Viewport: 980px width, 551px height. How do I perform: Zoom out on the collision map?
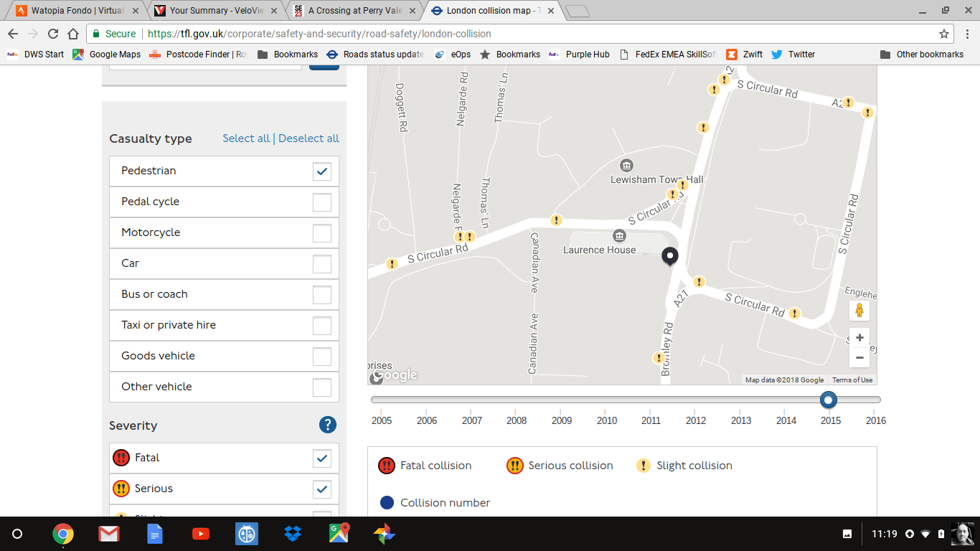(x=859, y=357)
